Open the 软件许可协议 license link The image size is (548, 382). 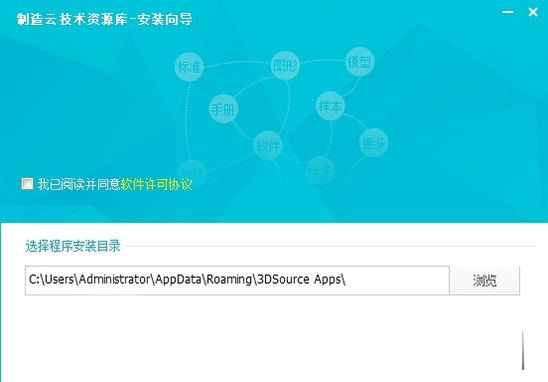tap(156, 184)
